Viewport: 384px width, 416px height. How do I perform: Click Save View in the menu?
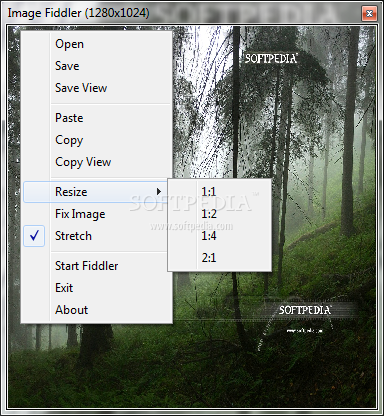(97, 88)
